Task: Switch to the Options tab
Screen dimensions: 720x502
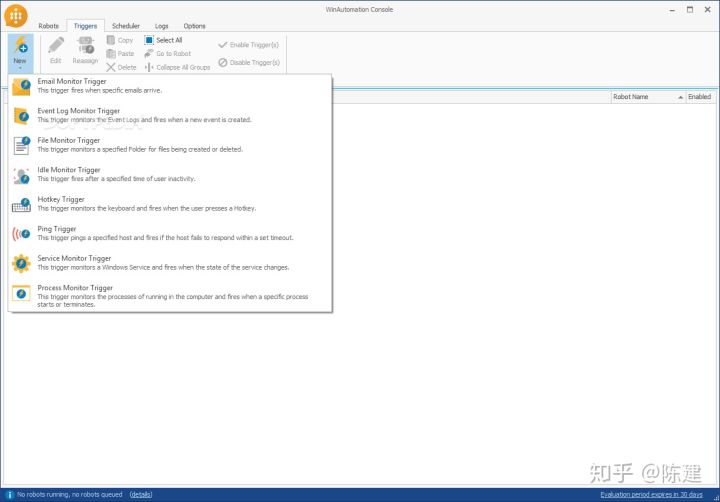Action: [x=194, y=26]
